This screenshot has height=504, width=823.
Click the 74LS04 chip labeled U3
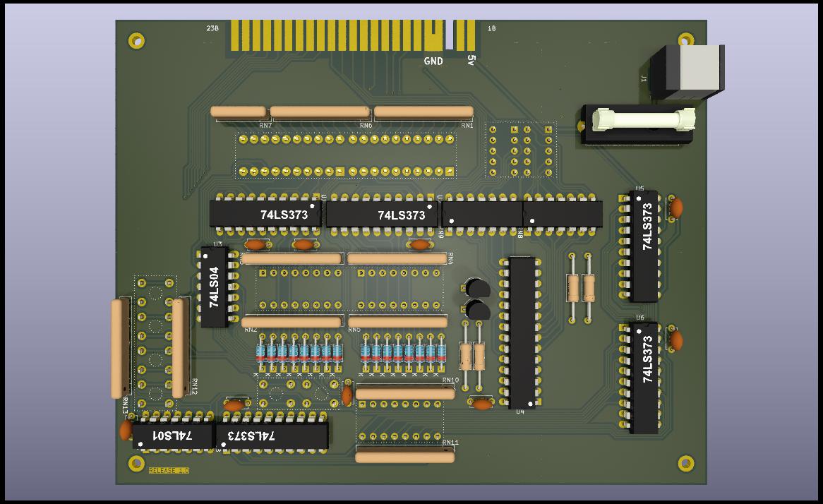[x=215, y=287]
